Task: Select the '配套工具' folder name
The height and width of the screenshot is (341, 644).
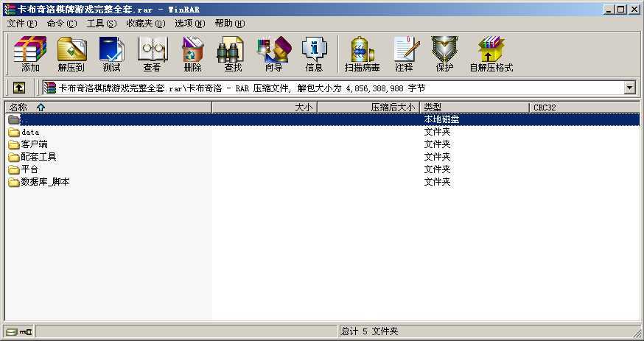Action: click(38, 157)
